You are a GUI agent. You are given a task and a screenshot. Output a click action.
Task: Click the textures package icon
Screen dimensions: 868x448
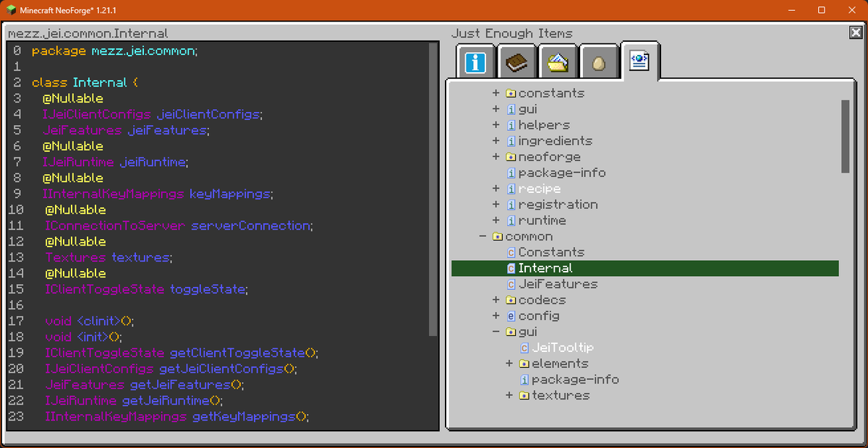pos(524,395)
